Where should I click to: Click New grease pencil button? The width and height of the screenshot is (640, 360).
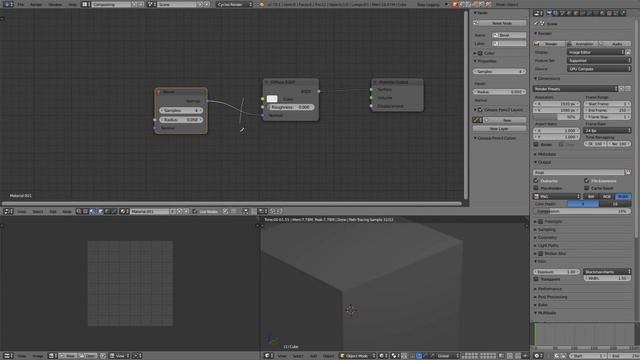[x=505, y=120]
